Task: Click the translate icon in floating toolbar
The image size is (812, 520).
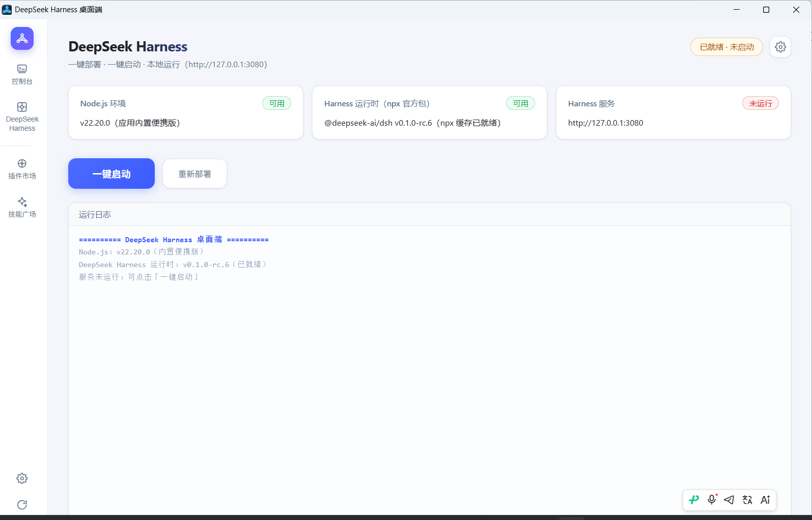Action: [x=747, y=500]
